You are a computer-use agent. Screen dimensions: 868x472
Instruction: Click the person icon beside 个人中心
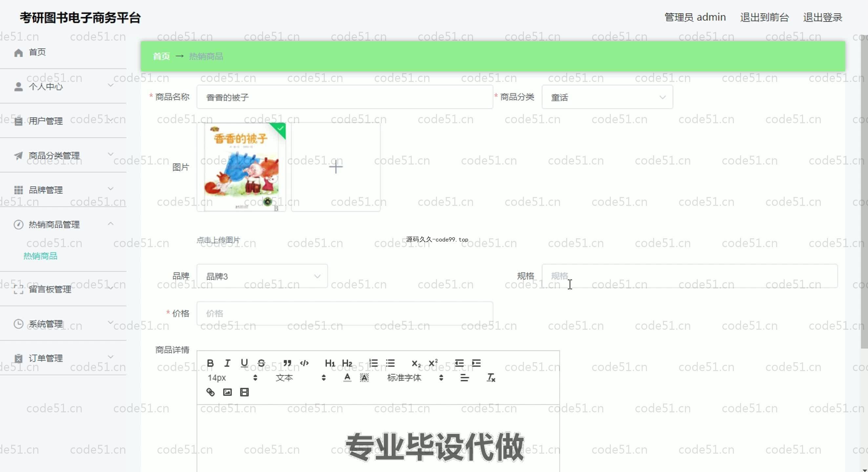(18, 87)
